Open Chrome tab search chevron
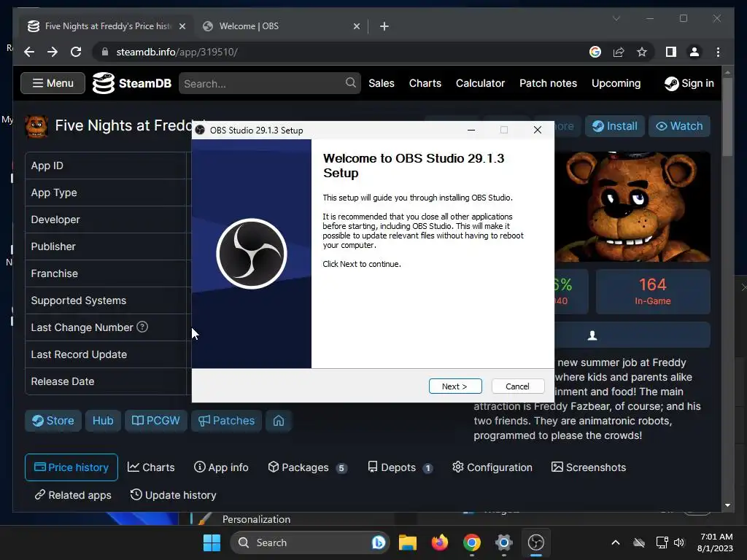 click(x=616, y=18)
